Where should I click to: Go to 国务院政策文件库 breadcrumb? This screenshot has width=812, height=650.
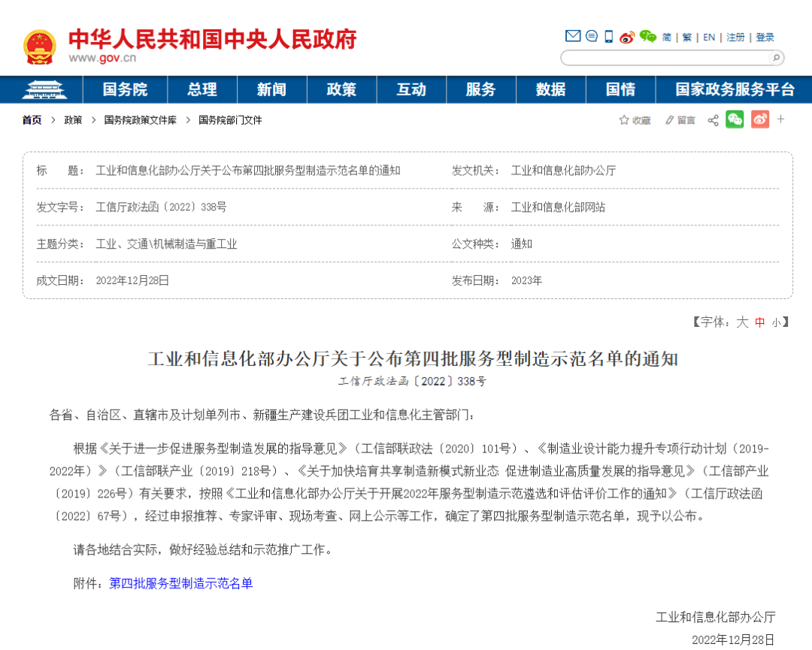pyautogui.click(x=141, y=120)
